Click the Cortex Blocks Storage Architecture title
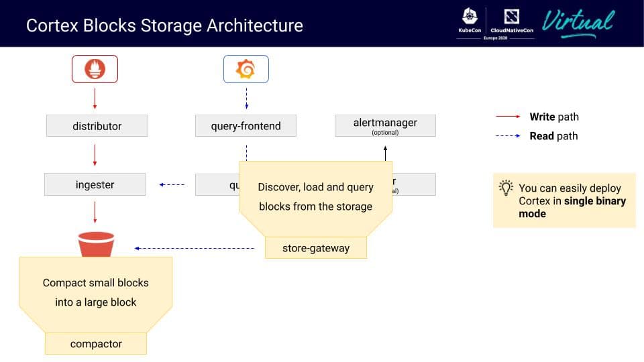This screenshot has height=362, width=644. [x=165, y=25]
